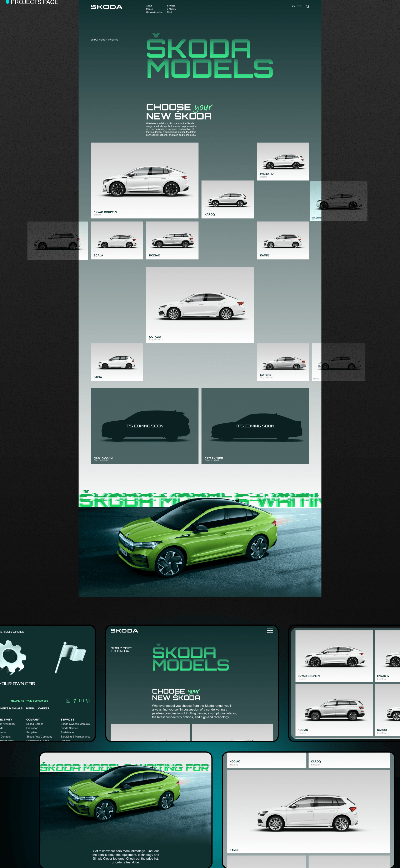This screenshot has width=400, height=868.
Task: Open the hamburger menu on tablet mockup
Action: coord(270,630)
